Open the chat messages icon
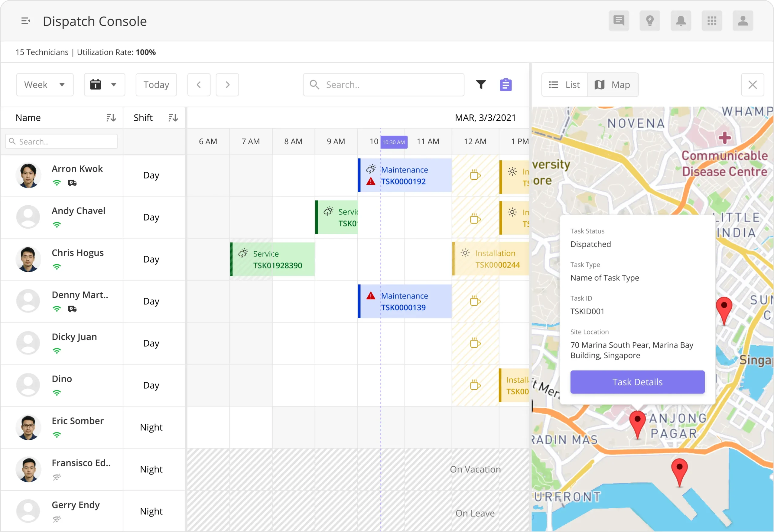 (619, 21)
